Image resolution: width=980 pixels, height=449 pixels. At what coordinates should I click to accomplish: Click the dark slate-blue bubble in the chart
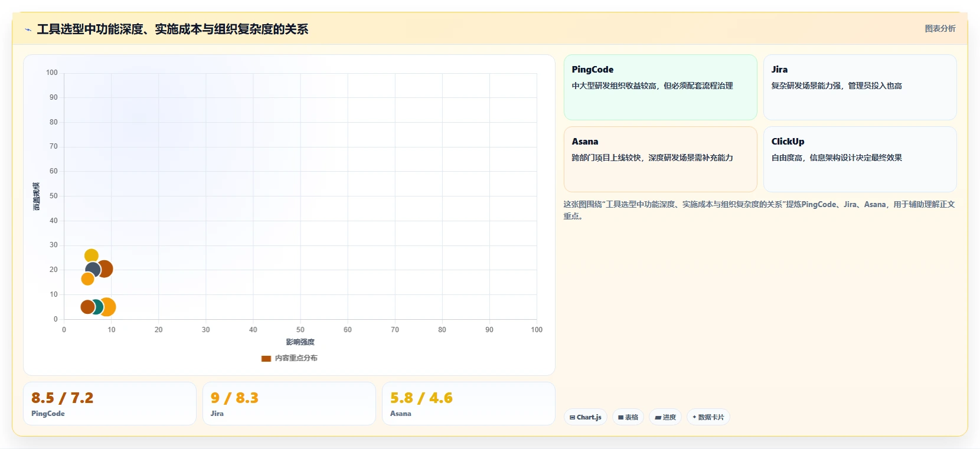tap(93, 270)
